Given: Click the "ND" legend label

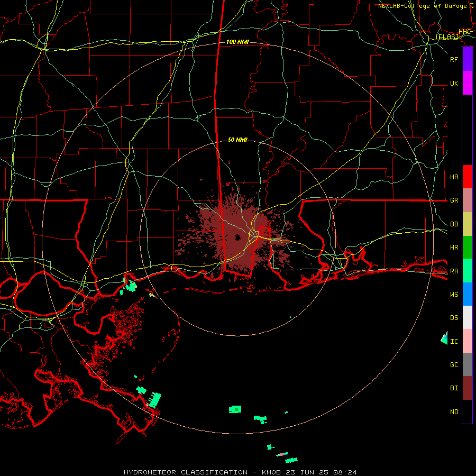Looking at the screenshot, I should click(454, 411).
